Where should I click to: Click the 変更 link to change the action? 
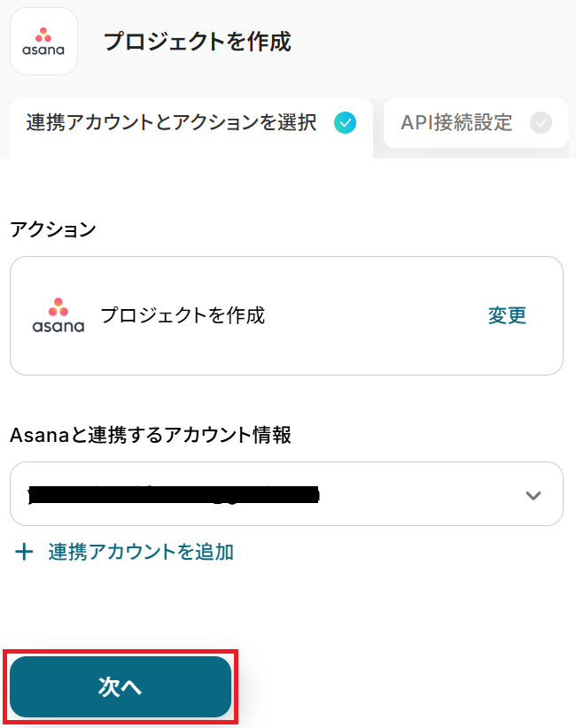pyautogui.click(x=507, y=315)
